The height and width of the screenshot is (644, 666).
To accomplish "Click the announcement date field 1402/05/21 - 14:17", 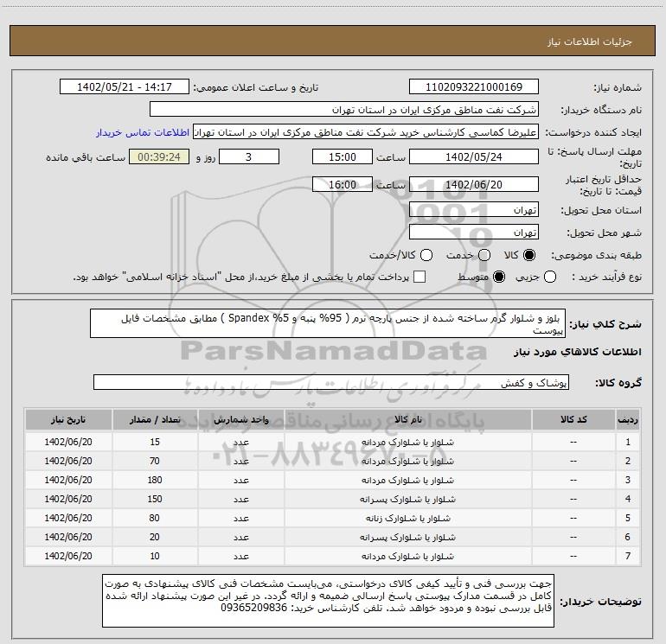I will pyautogui.click(x=125, y=87).
